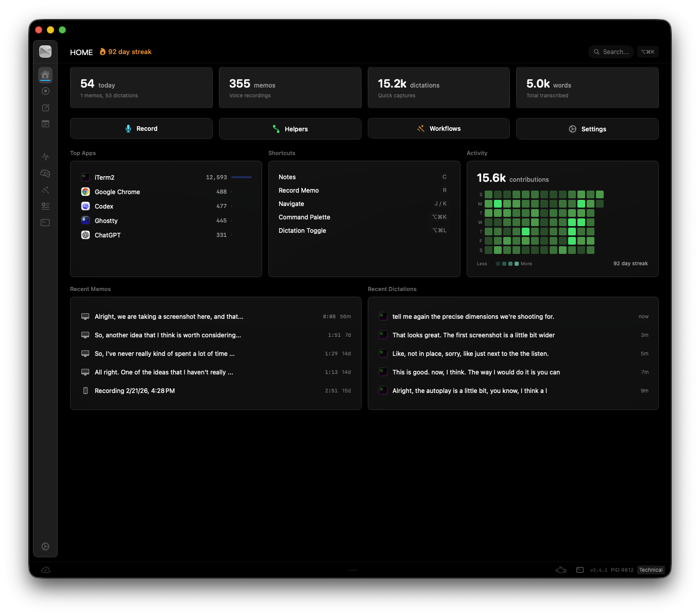The width and height of the screenshot is (700, 616).
Task: Click the activity pulse icon in sidebar
Action: tap(45, 157)
